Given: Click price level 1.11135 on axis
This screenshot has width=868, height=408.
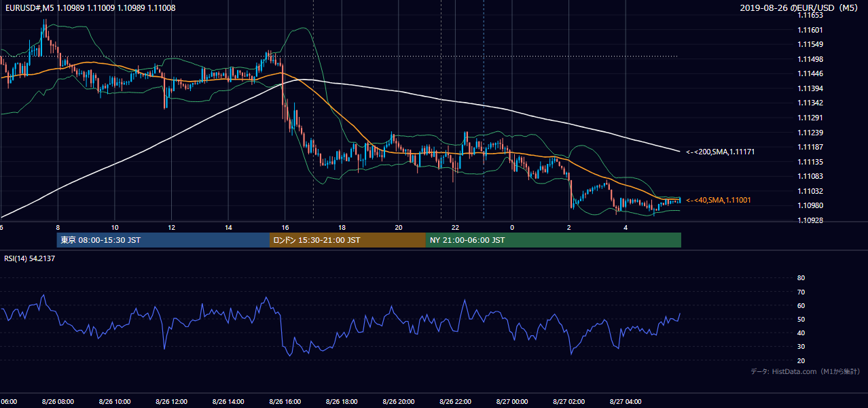Looking at the screenshot, I should [810, 162].
